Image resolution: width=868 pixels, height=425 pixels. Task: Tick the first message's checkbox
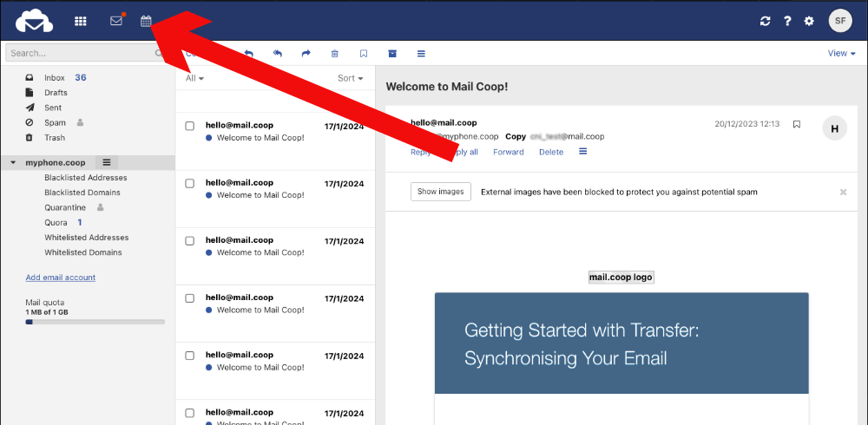point(190,126)
